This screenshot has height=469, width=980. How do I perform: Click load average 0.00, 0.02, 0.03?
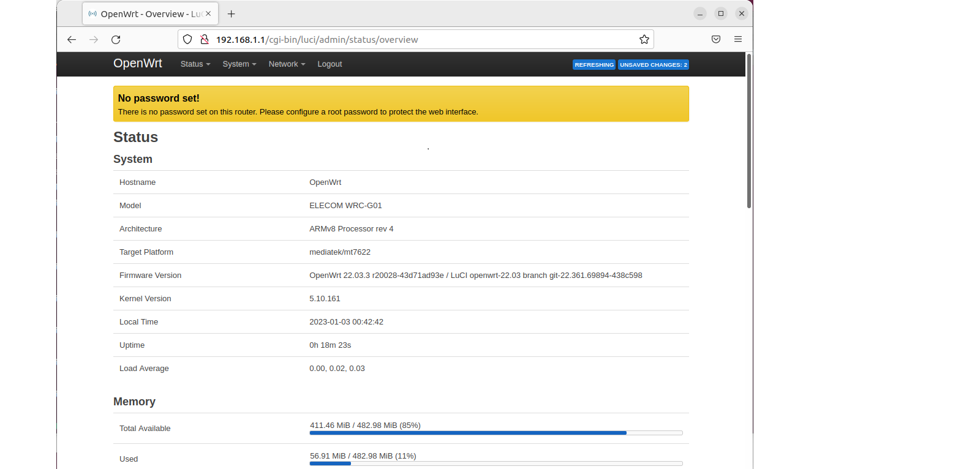pyautogui.click(x=337, y=369)
